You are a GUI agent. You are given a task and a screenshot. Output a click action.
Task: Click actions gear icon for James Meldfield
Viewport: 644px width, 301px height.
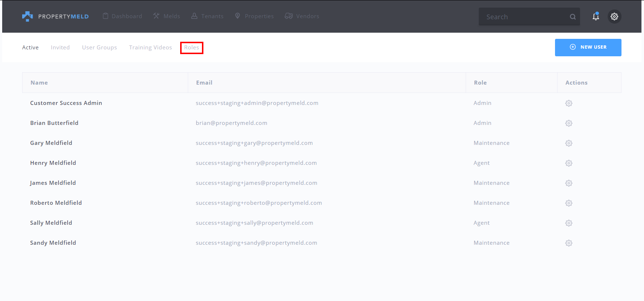[x=568, y=183]
